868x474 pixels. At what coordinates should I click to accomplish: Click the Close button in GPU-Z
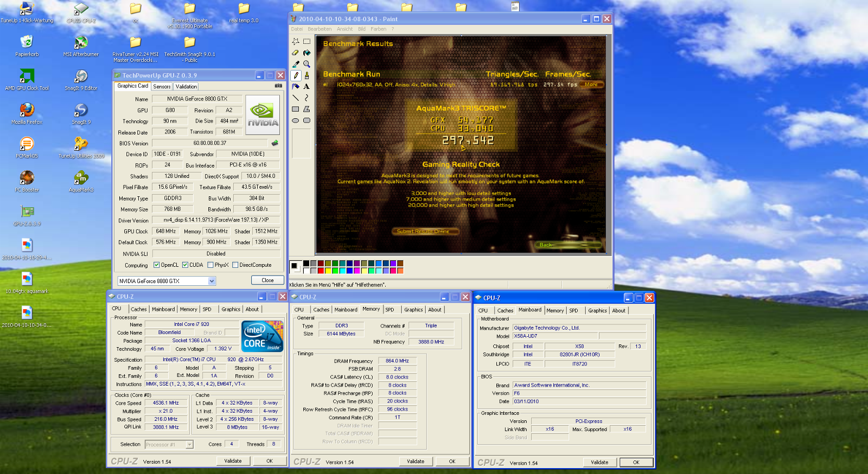(x=267, y=280)
